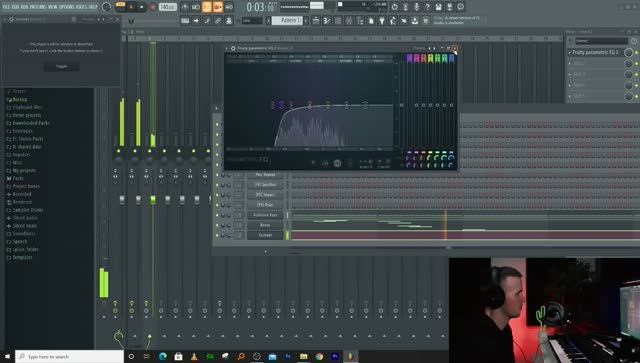The image size is (640, 363).
Task: Toggle the orange countdown-before-recording icon
Action: coord(207,7)
